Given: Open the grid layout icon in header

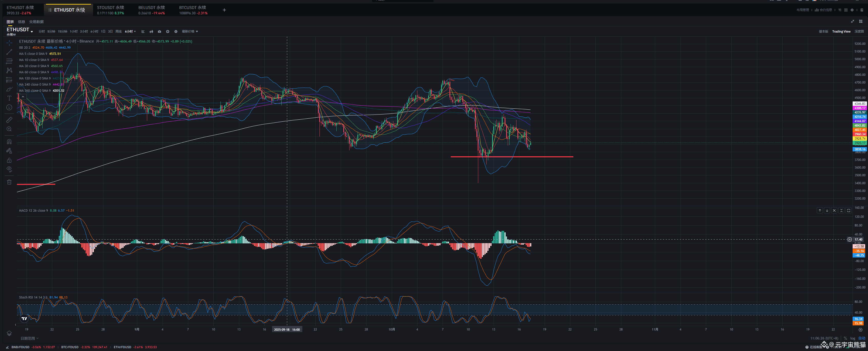Looking at the screenshot, I should (846, 10).
